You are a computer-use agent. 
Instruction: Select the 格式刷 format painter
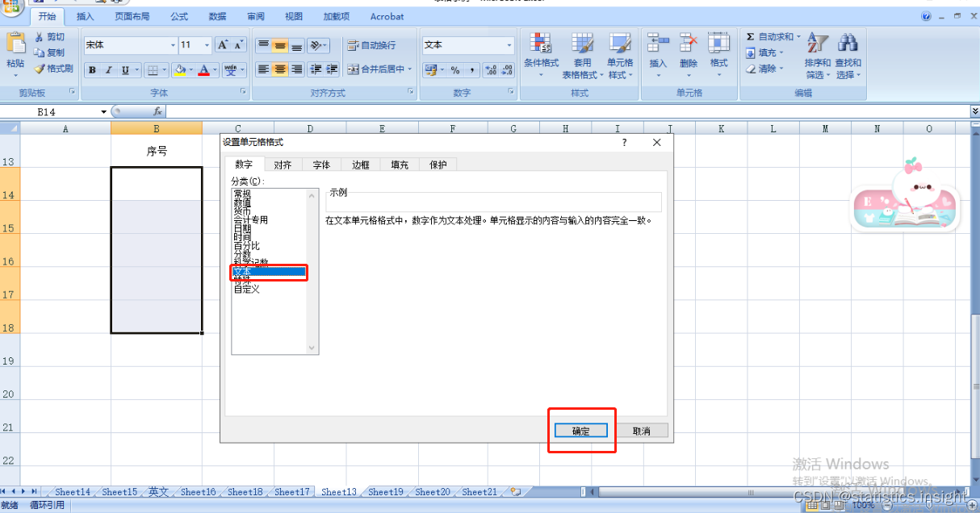tap(53, 69)
